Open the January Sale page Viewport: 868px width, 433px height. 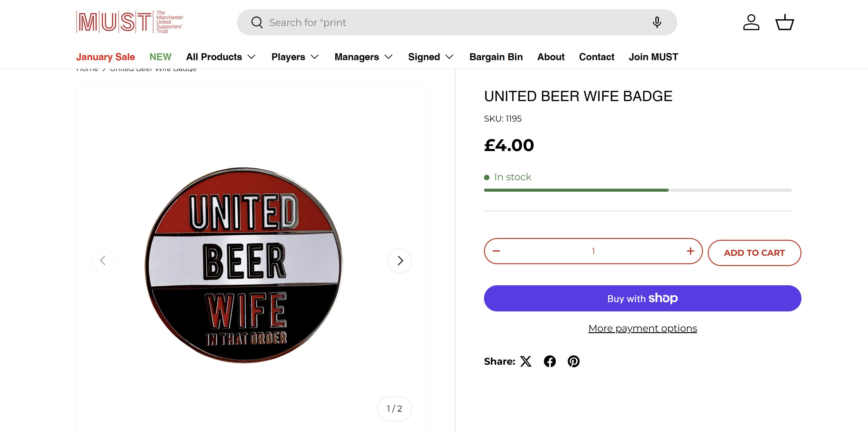pyautogui.click(x=105, y=57)
